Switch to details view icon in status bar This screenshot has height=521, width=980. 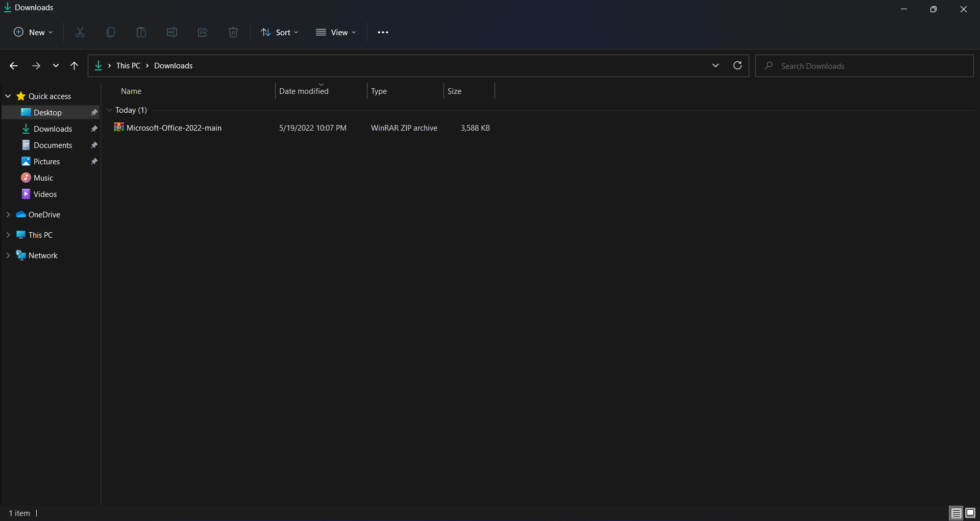coord(957,513)
